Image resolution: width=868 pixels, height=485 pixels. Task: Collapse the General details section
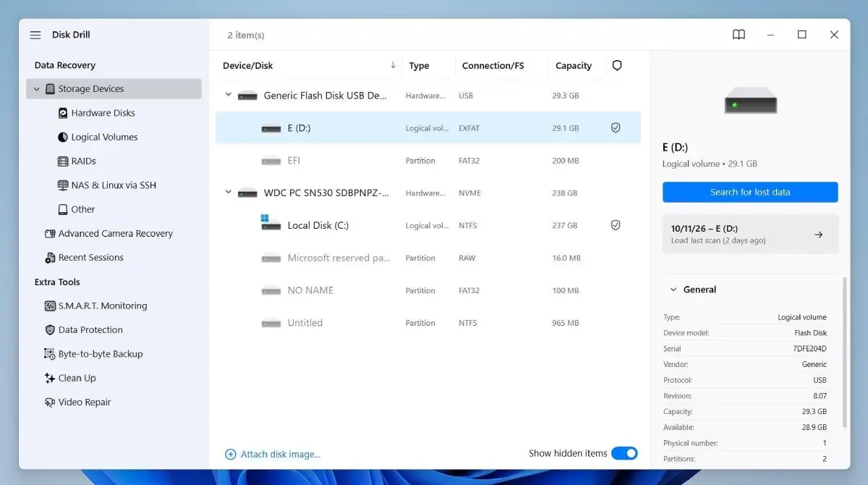[x=673, y=290]
